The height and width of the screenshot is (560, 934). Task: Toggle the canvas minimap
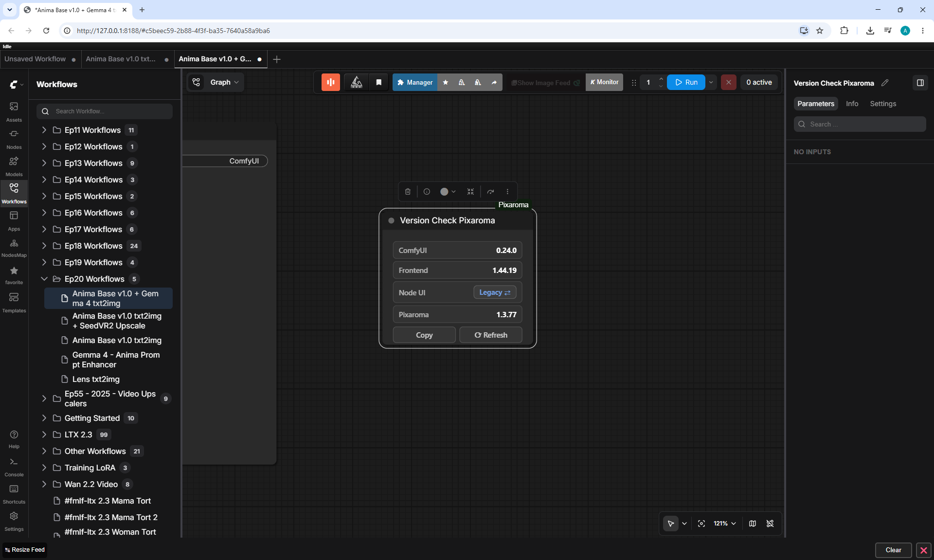pos(753,524)
